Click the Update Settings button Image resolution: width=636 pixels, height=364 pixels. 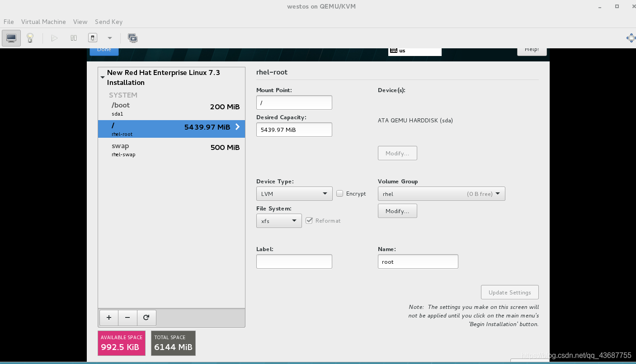pyautogui.click(x=510, y=292)
